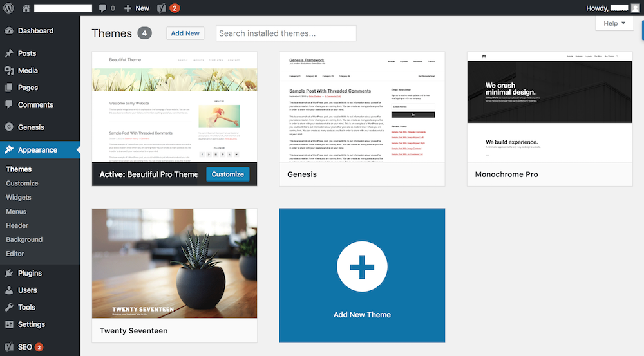Open Background submenu link
Screen dimensions: 644x356
(x=24, y=239)
